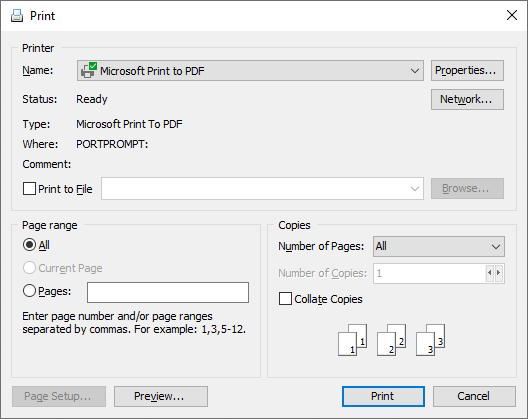This screenshot has height=419, width=528.
Task: Click the 'Comment:' label
Action: [x=47, y=164]
